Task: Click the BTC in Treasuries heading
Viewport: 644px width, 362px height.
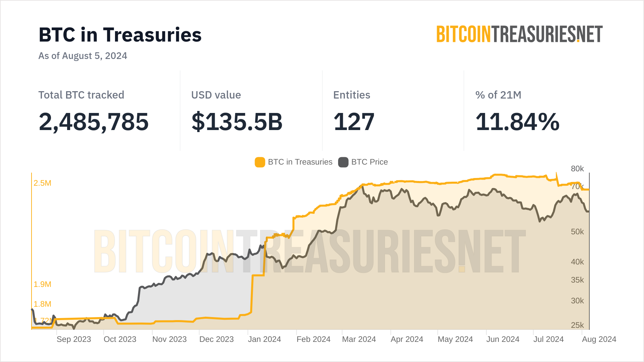Action: coord(120,35)
